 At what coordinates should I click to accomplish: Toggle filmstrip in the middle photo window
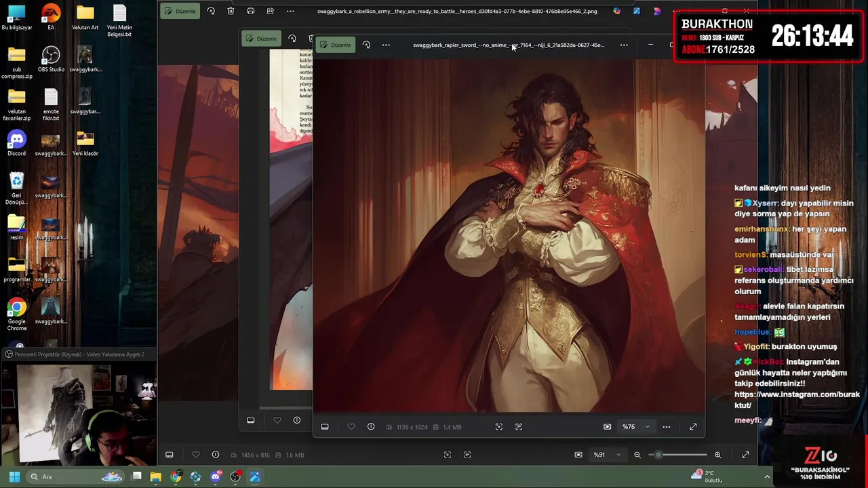point(251,420)
